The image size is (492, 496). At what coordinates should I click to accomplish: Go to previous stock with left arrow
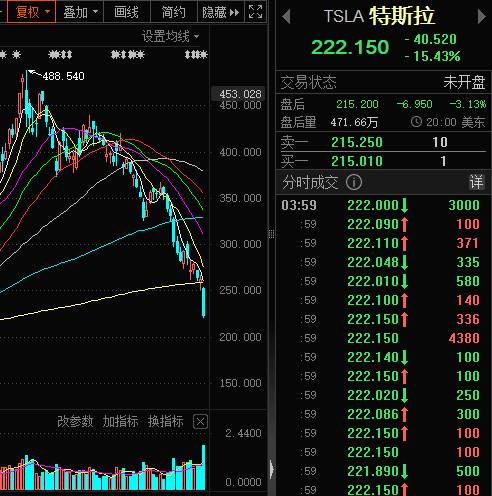286,17
